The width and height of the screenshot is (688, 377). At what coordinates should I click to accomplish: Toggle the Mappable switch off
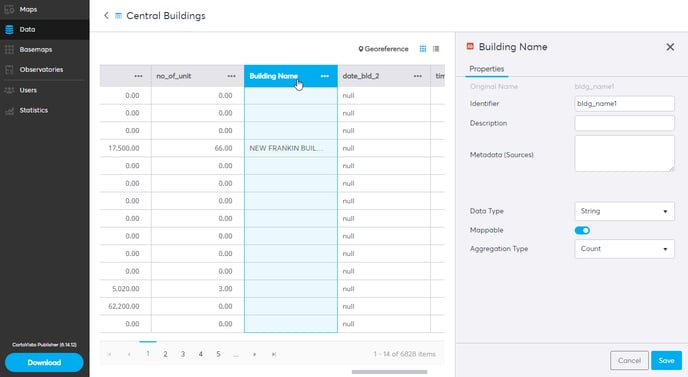click(582, 230)
